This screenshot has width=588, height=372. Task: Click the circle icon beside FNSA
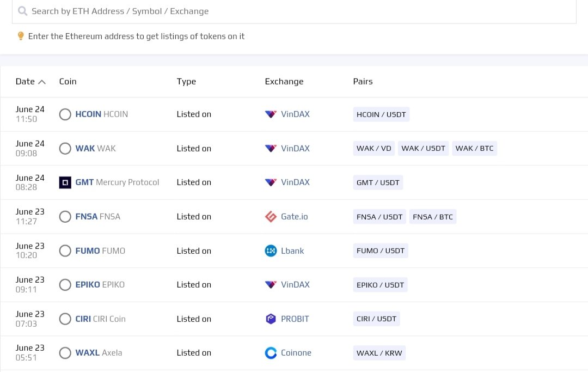coord(65,217)
